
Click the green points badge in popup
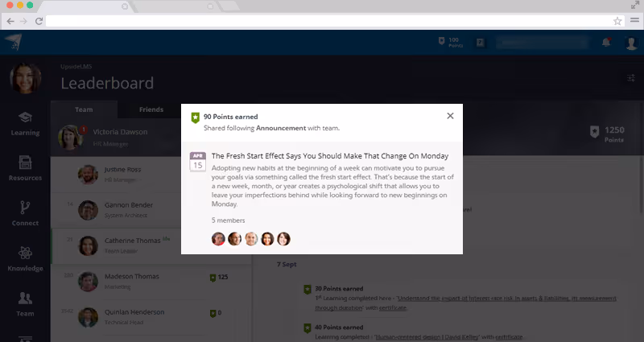(x=196, y=117)
